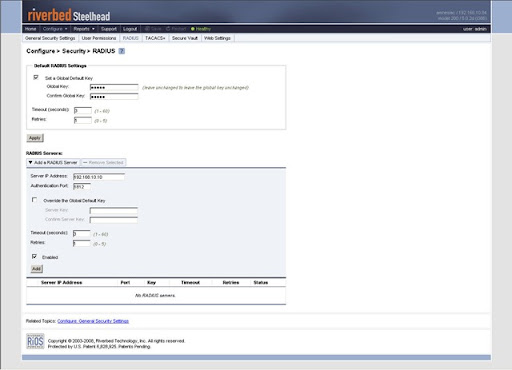512x370 pixels.
Task: Toggle the Enabled checkbox for server
Action: 34,256
